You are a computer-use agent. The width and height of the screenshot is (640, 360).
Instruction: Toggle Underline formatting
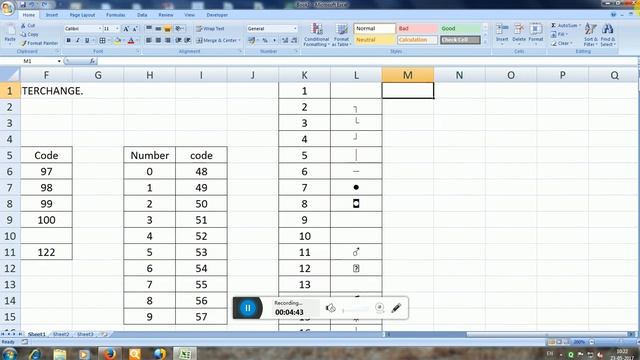[x=87, y=40]
